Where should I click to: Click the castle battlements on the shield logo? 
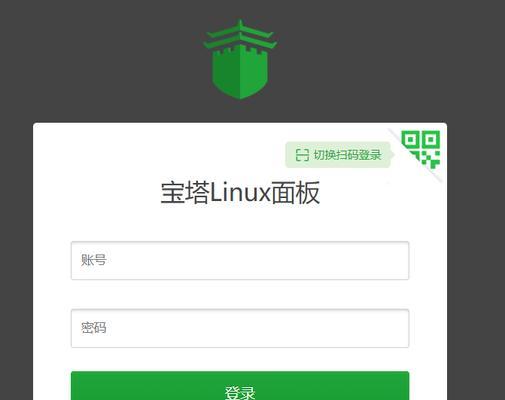[240, 51]
